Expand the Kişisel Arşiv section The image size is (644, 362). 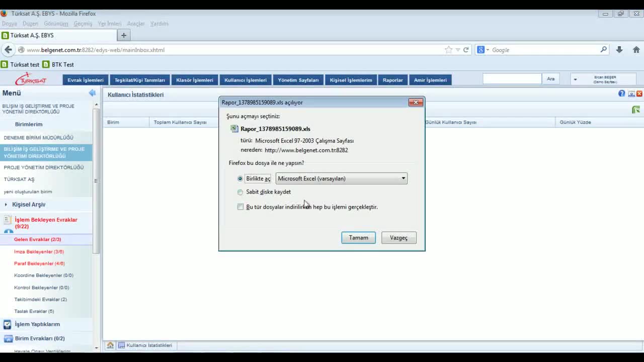click(x=6, y=205)
